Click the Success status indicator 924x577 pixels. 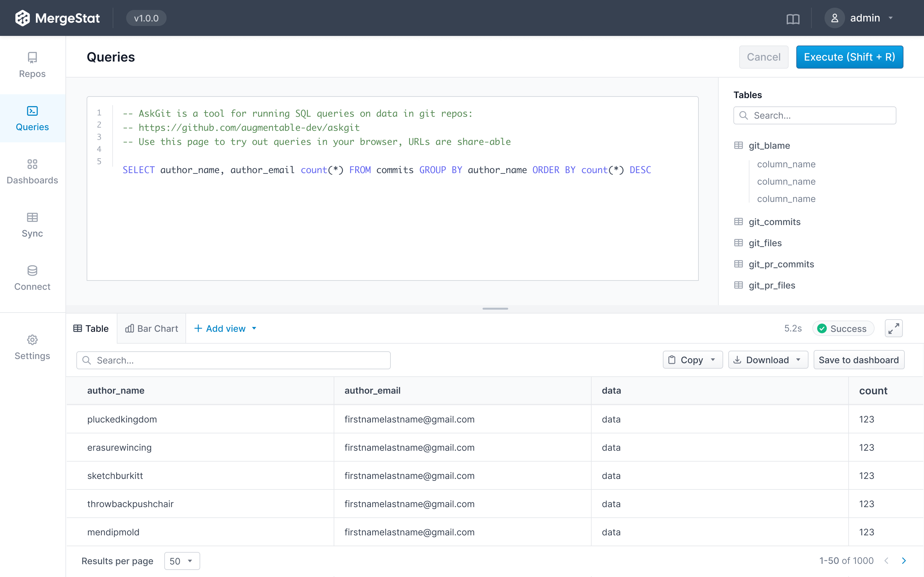[x=843, y=328]
